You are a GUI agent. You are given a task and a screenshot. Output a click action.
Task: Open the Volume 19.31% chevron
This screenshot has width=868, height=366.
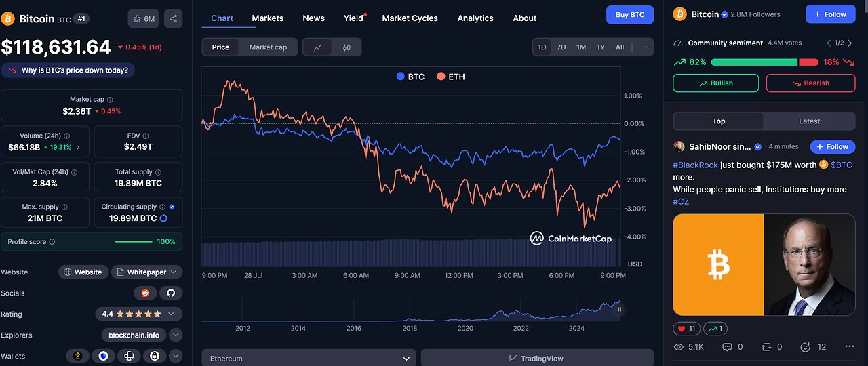(77, 147)
